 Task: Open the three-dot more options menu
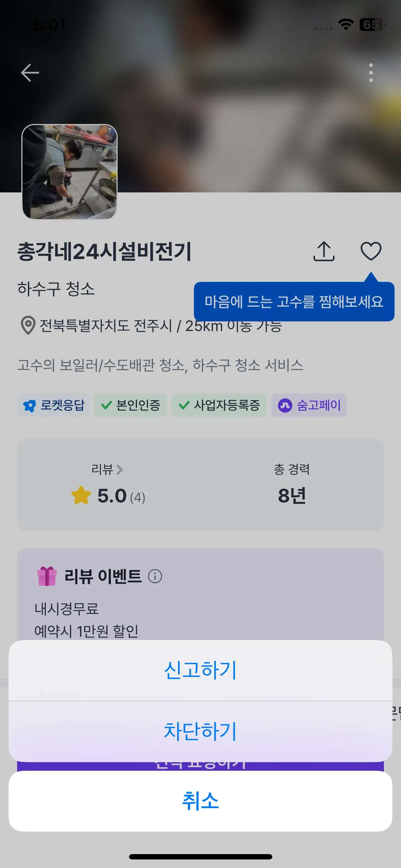point(371,73)
